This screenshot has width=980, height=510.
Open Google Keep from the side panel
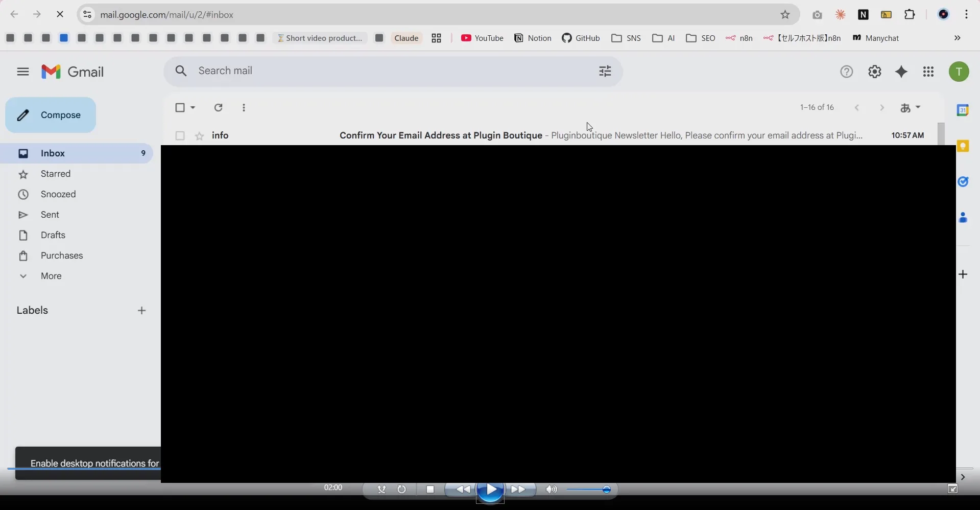click(964, 146)
